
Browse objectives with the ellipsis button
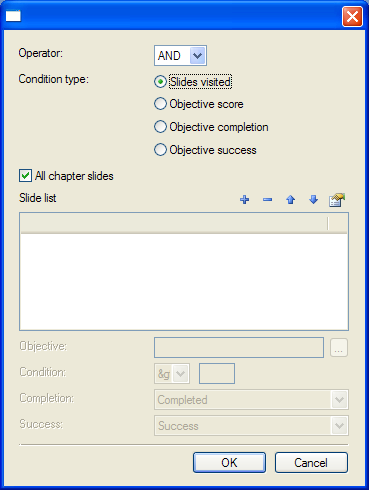pos(339,348)
